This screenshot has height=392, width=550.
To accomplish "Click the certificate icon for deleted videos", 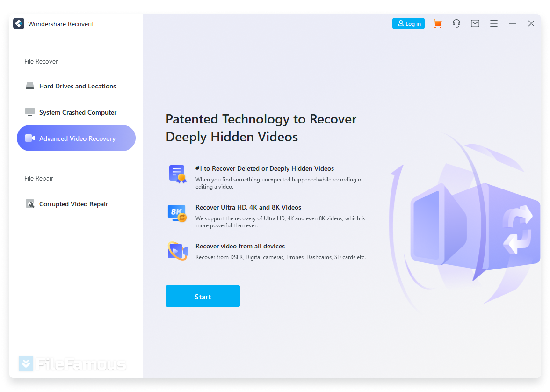I will (178, 174).
